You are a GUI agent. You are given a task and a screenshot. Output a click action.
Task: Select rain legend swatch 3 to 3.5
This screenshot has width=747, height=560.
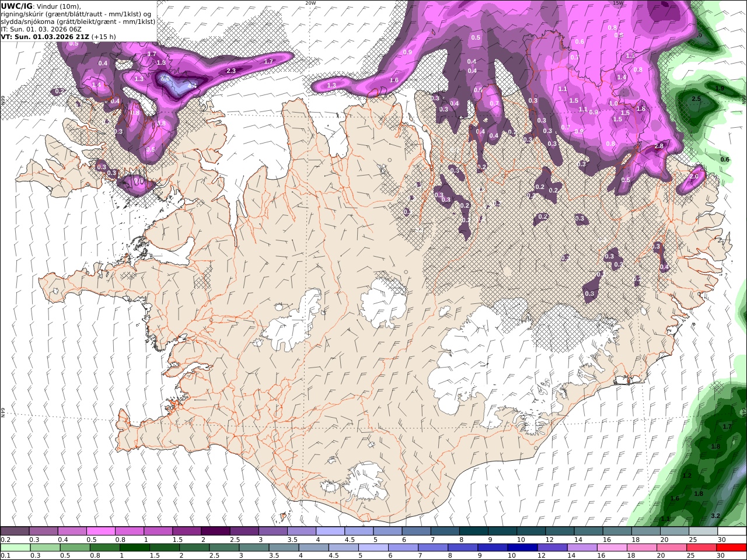pyautogui.click(x=253, y=548)
